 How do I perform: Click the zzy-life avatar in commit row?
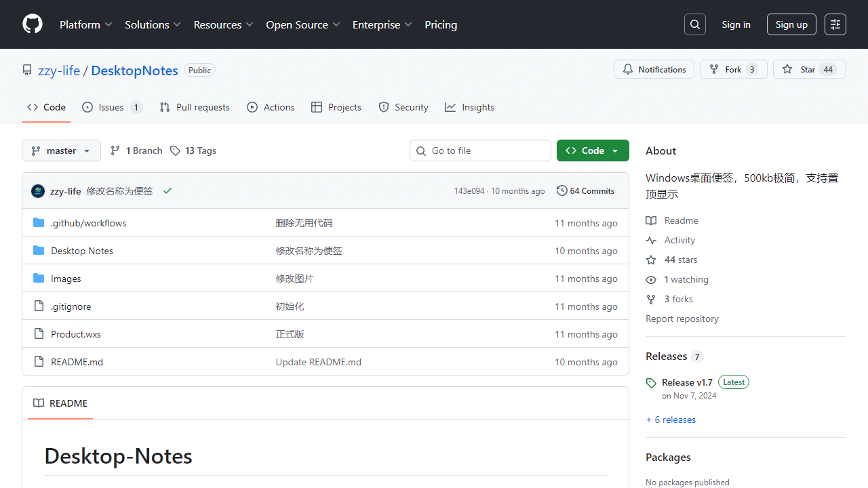38,191
